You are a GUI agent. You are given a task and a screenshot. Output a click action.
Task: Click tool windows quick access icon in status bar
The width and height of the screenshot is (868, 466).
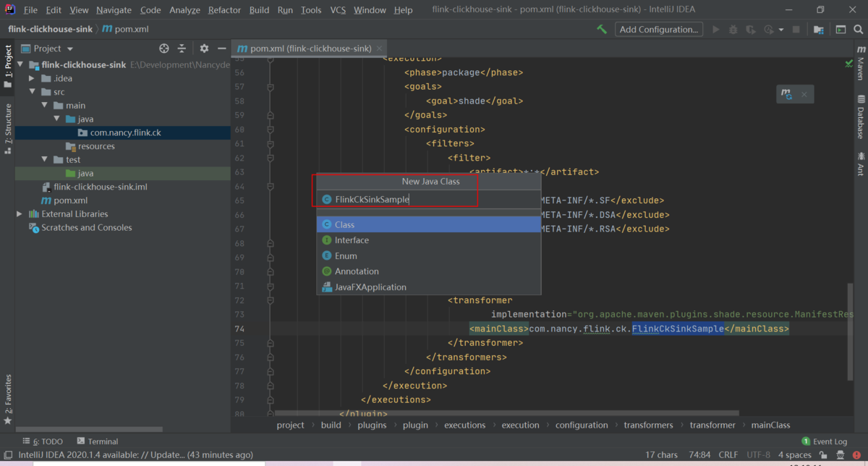7,455
